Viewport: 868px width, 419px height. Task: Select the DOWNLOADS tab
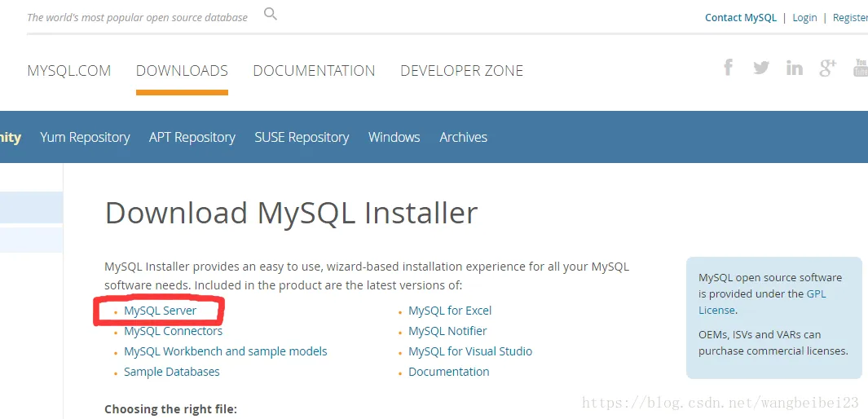182,71
